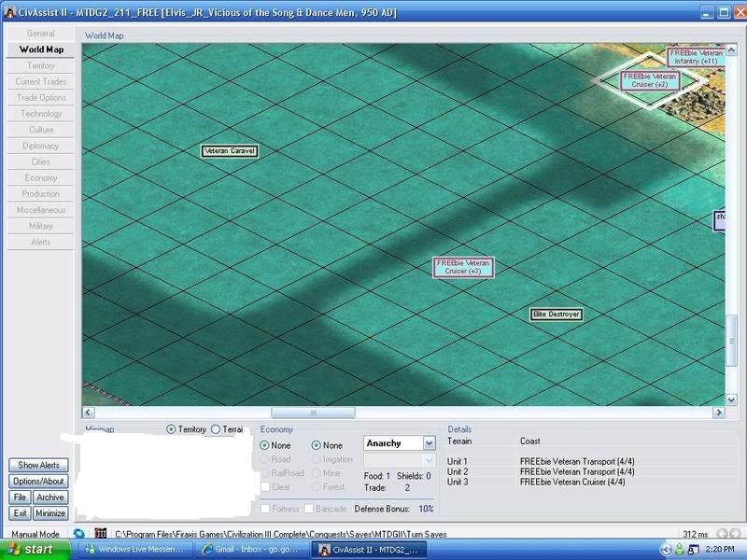Viewport: 747px width, 560px height.
Task: Open the Miscellaneous tab
Action: click(x=40, y=210)
